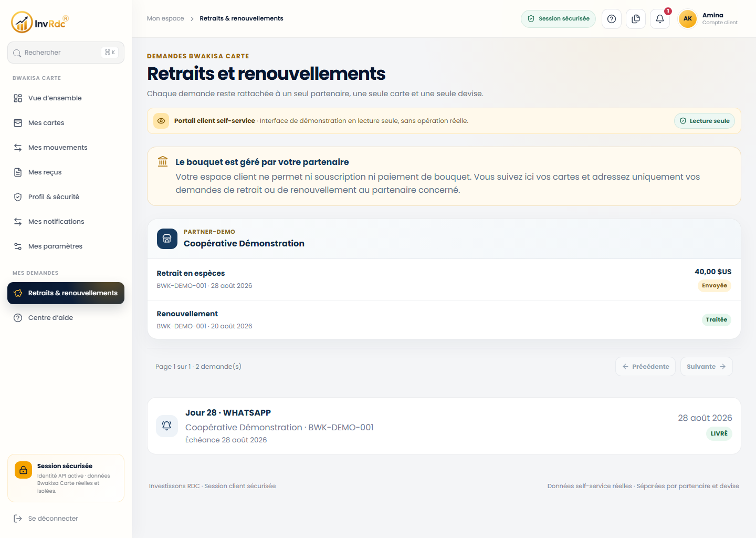Click the logout icon beside Se déconnecter

pyautogui.click(x=18, y=519)
